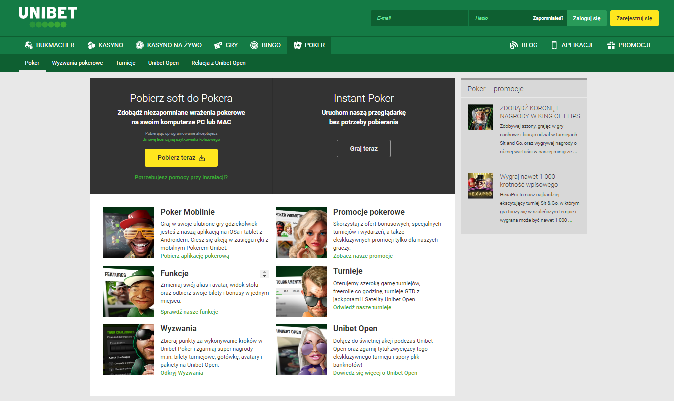Click the Wyzwania card heading

[178, 328]
